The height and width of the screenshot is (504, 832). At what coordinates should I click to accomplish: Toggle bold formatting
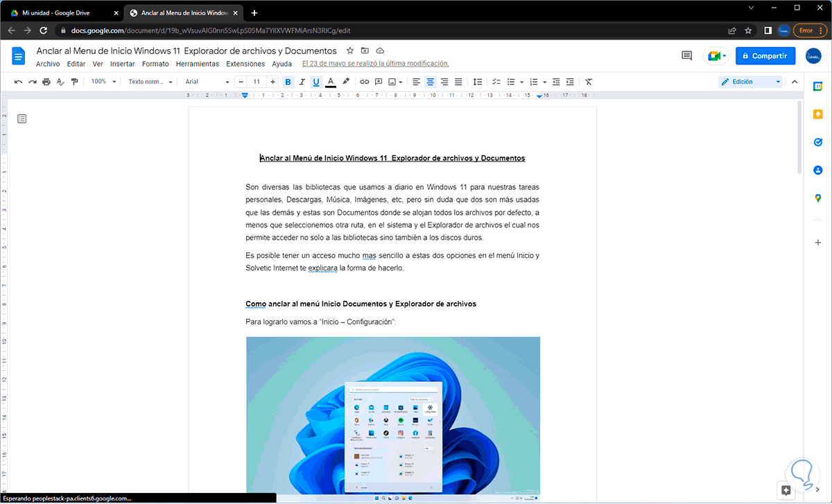pos(288,82)
